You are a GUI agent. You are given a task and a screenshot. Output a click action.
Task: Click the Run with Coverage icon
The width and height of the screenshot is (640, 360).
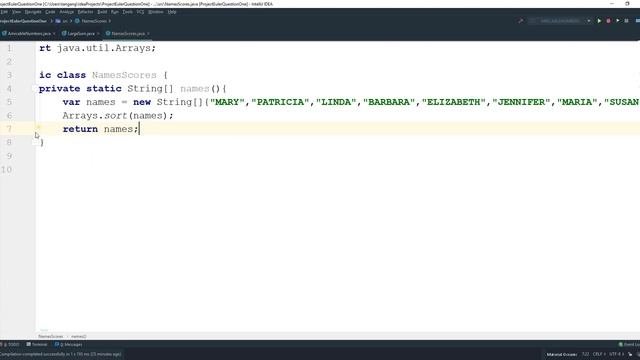(618, 21)
